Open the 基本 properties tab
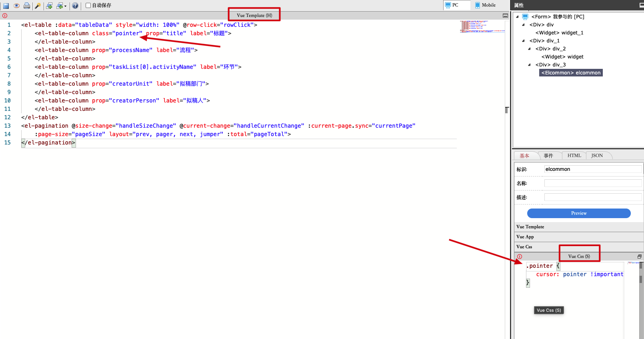Image resolution: width=644 pixels, height=339 pixels. (x=524, y=156)
